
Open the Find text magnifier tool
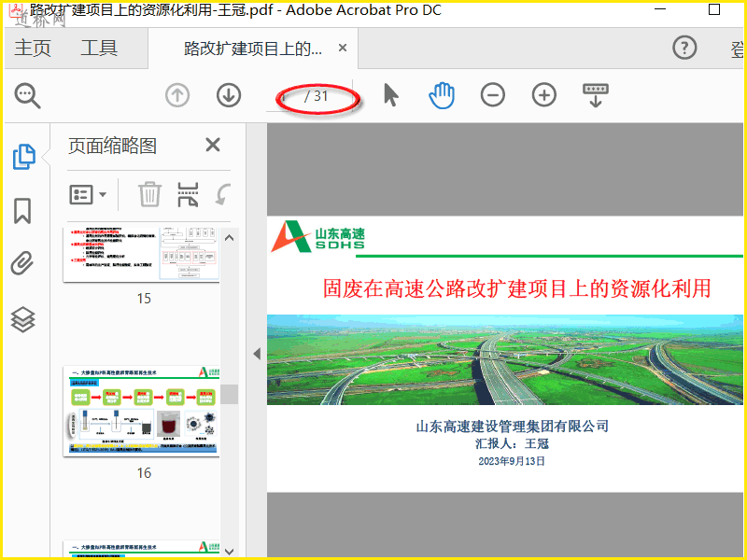(x=27, y=96)
